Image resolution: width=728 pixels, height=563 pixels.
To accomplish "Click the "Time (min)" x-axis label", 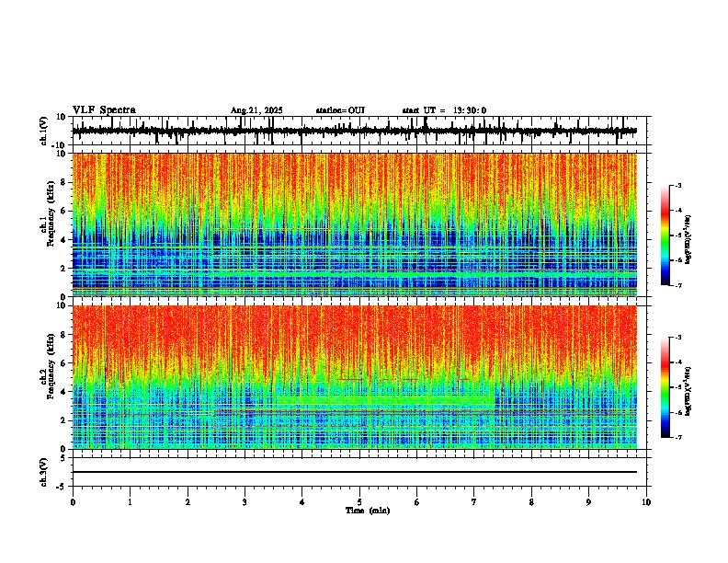I will [x=368, y=511].
